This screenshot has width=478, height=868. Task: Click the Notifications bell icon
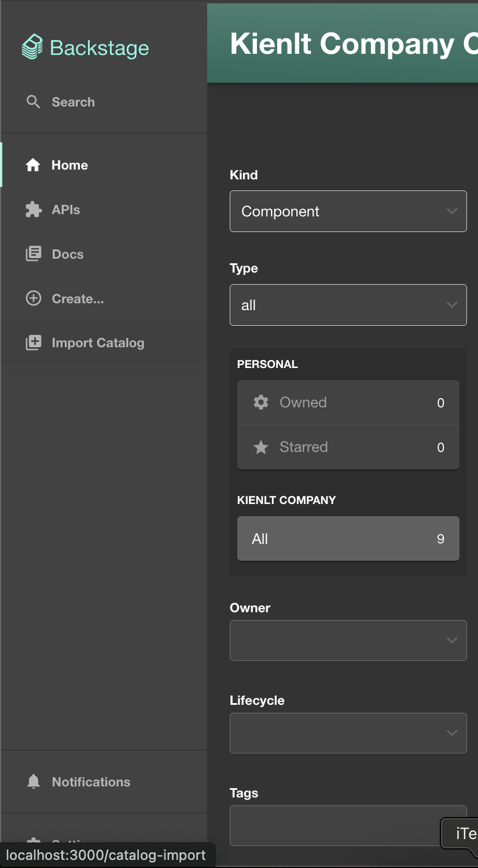[x=33, y=782]
